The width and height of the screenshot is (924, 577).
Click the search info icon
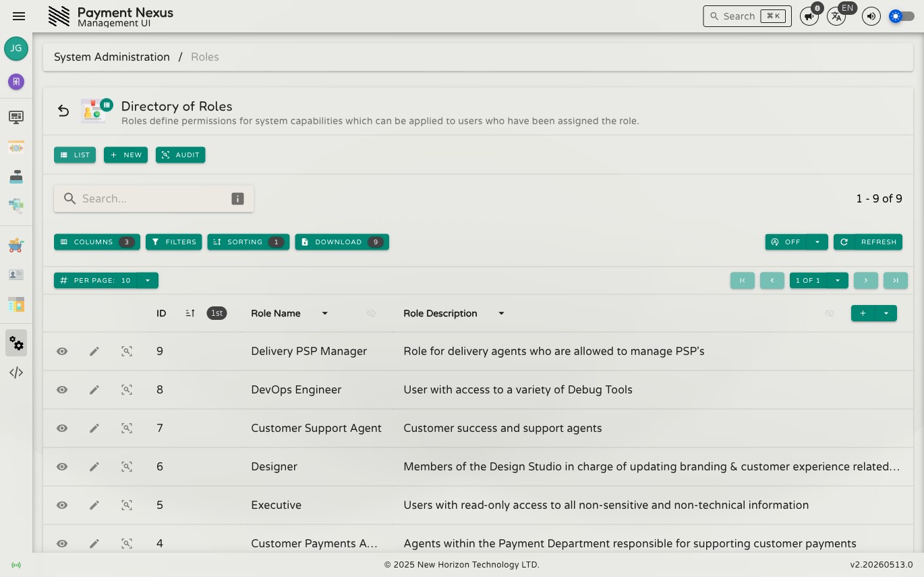coord(237,198)
